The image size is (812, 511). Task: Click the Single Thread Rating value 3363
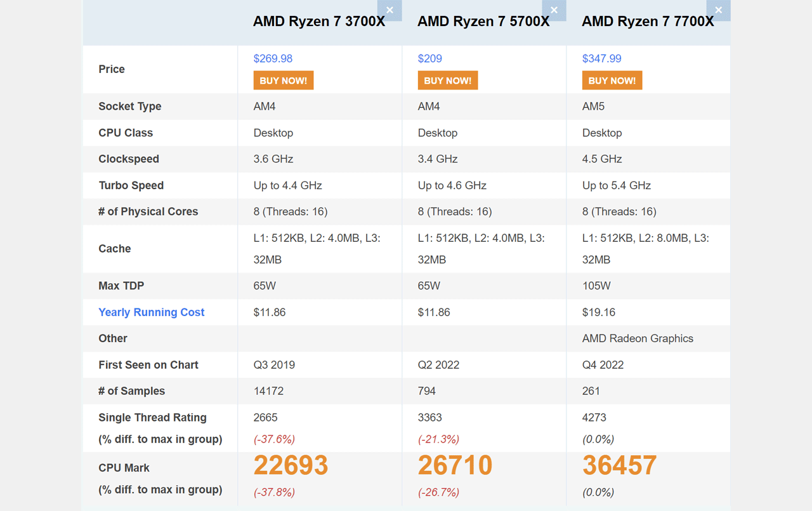point(430,418)
